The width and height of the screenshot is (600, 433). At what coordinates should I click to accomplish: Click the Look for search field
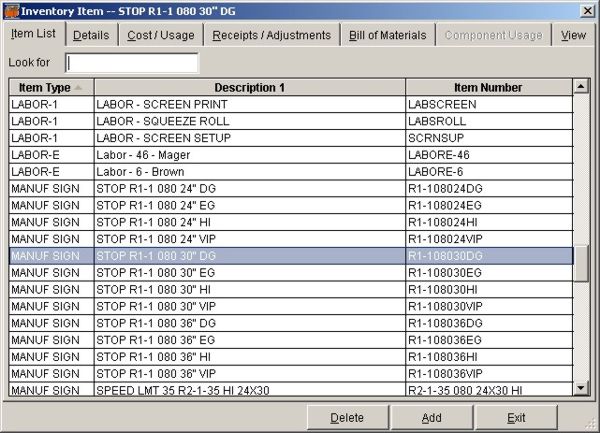pos(132,63)
